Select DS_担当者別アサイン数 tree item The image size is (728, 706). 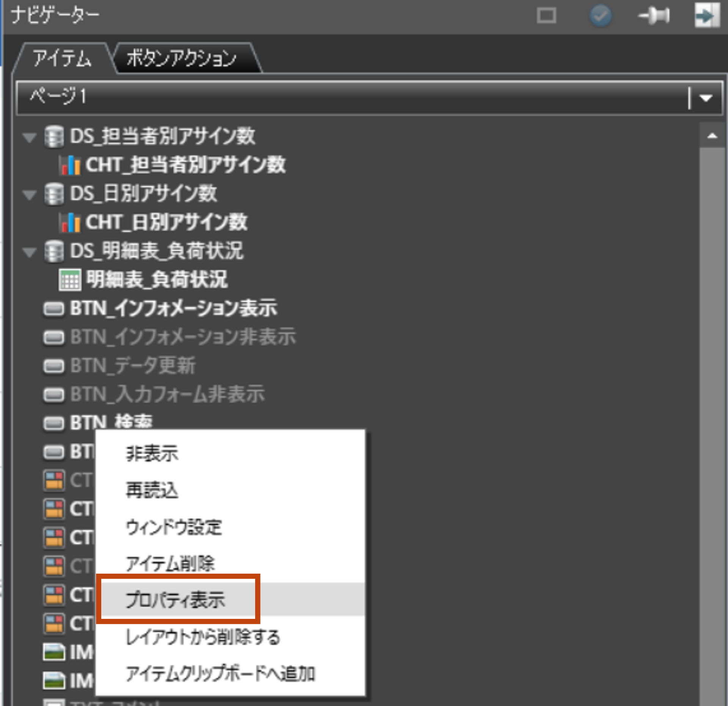(x=162, y=136)
